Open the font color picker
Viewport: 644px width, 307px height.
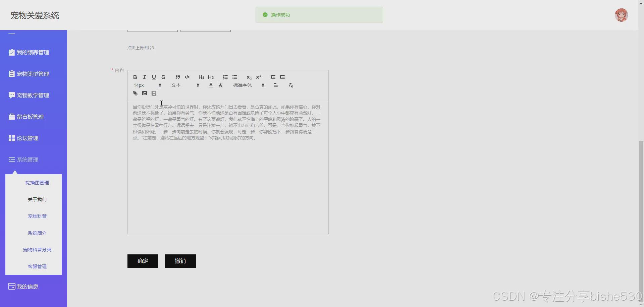[210, 85]
